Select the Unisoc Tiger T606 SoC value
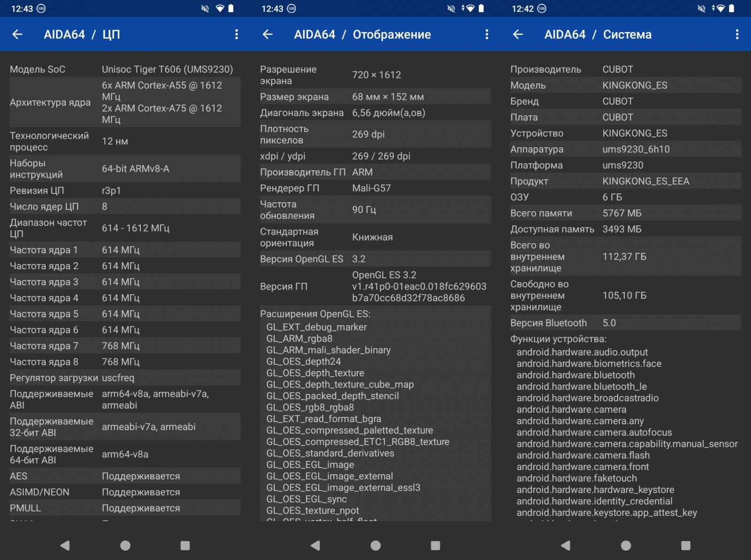 click(167, 69)
